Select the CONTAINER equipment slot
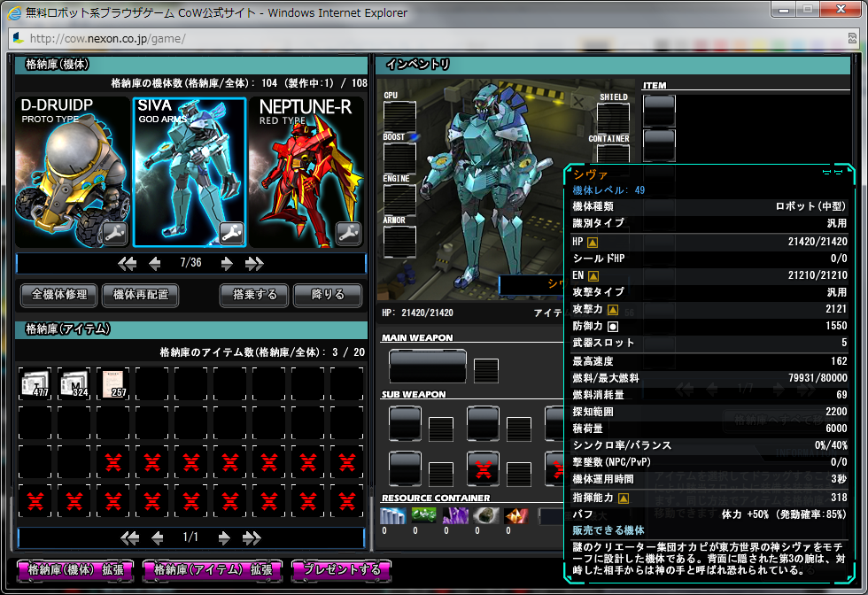 coord(613,153)
